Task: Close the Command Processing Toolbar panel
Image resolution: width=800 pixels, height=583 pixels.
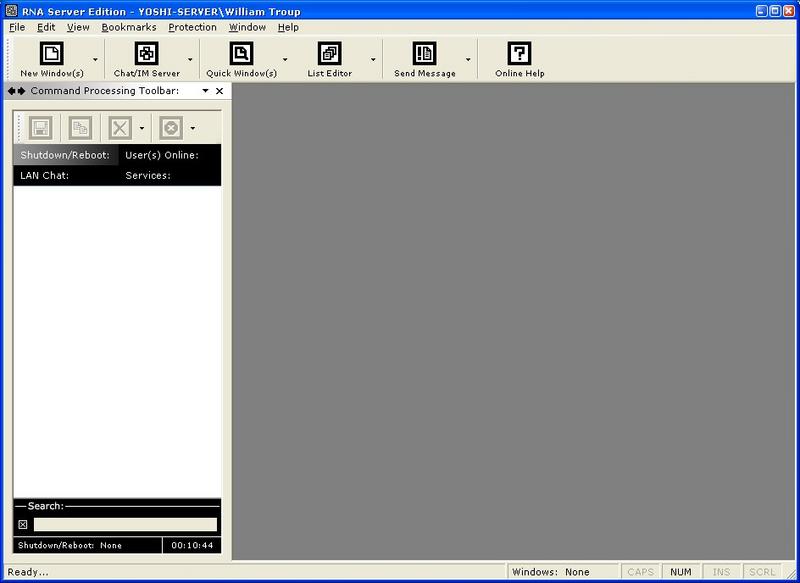Action: tap(219, 91)
